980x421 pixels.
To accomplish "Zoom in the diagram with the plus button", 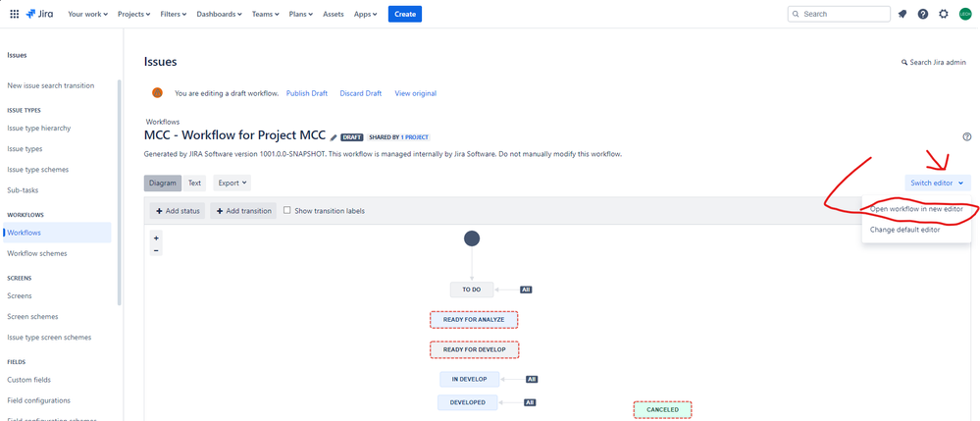I will (156, 238).
